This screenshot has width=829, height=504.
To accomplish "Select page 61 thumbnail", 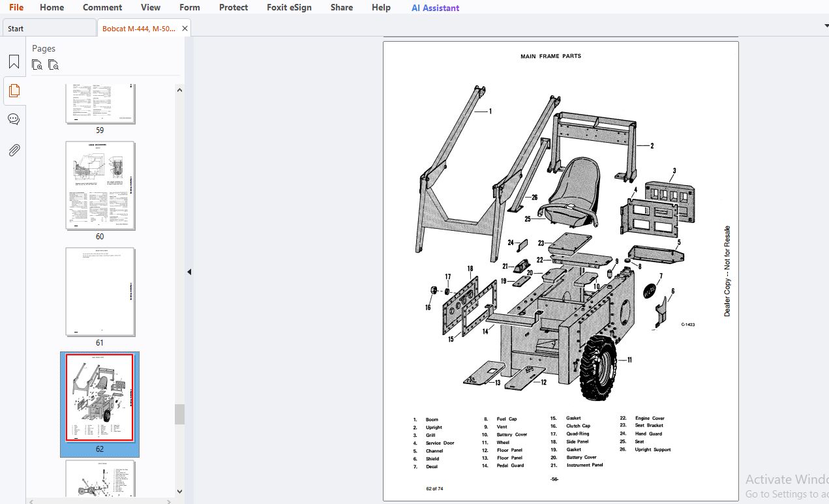I will pyautogui.click(x=100, y=291).
